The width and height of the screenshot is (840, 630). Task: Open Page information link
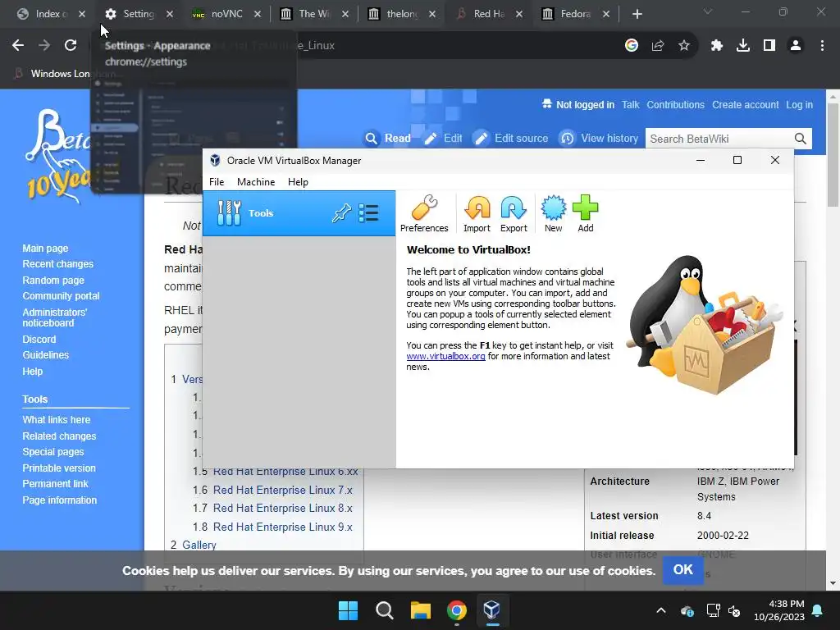[59, 500]
